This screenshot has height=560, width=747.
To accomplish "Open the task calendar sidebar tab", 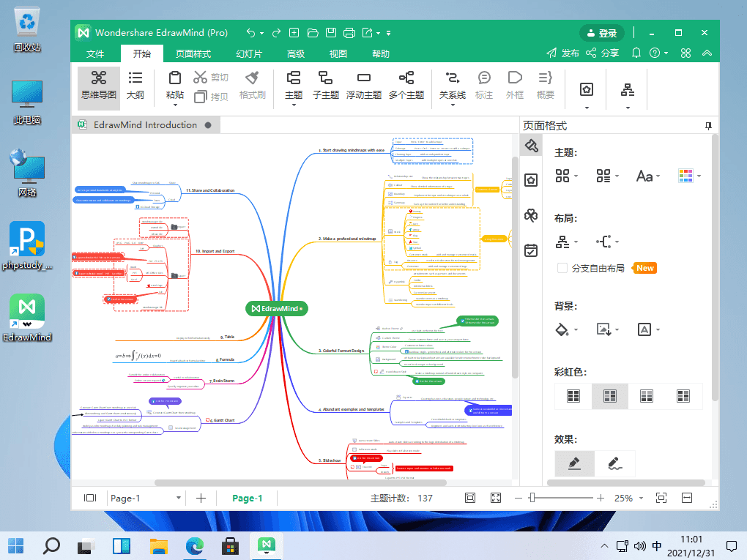I will click(x=531, y=250).
